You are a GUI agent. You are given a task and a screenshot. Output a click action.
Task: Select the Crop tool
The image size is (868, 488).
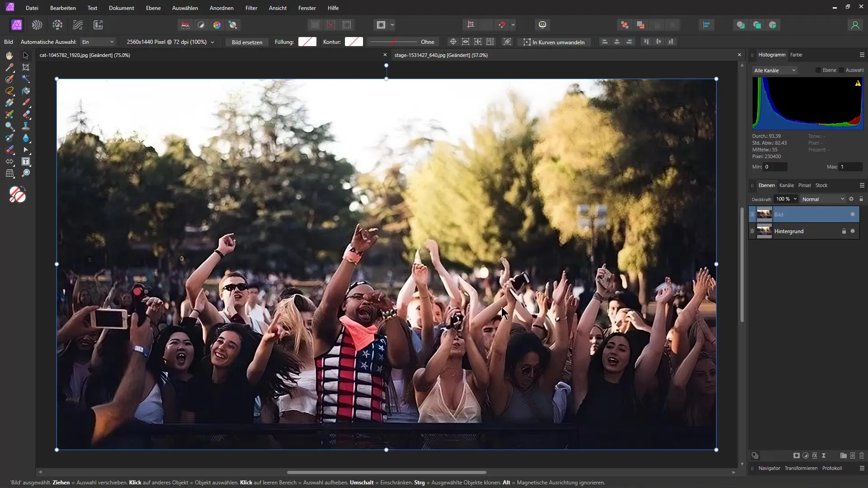click(x=26, y=67)
